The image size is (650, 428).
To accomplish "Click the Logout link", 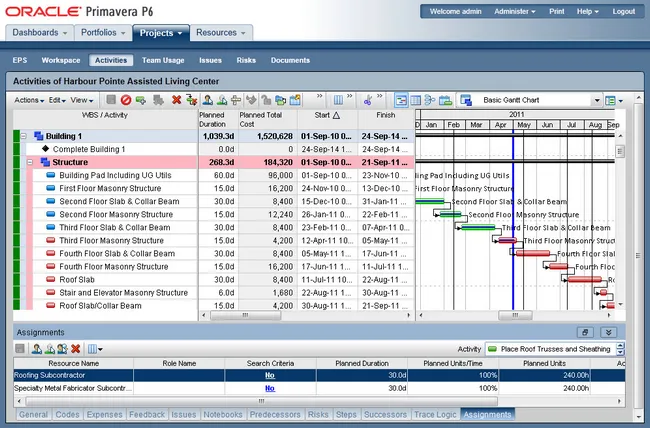I will pyautogui.click(x=623, y=11).
